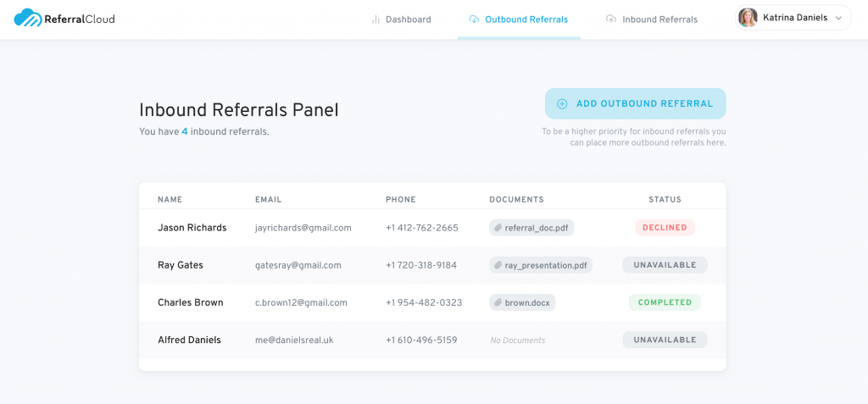Image resolution: width=868 pixels, height=404 pixels.
Task: Select the name Charles Brown
Action: (191, 302)
